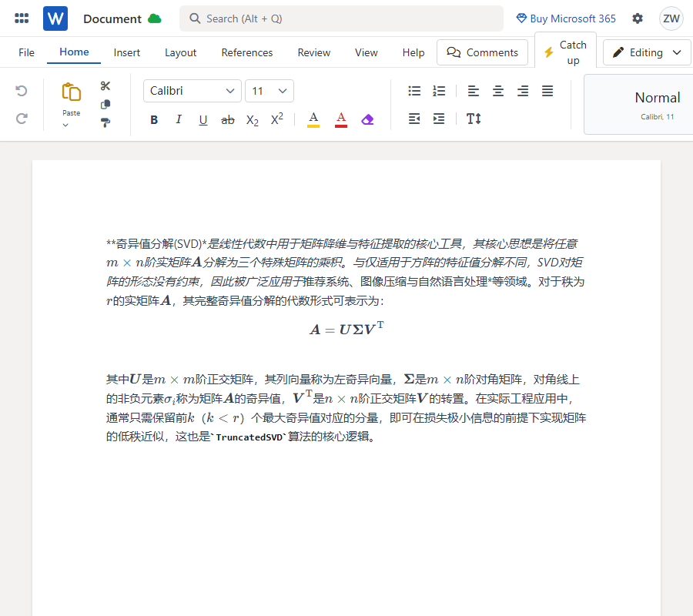The image size is (693, 616).
Task: Apply superscript formatting
Action: point(277,119)
